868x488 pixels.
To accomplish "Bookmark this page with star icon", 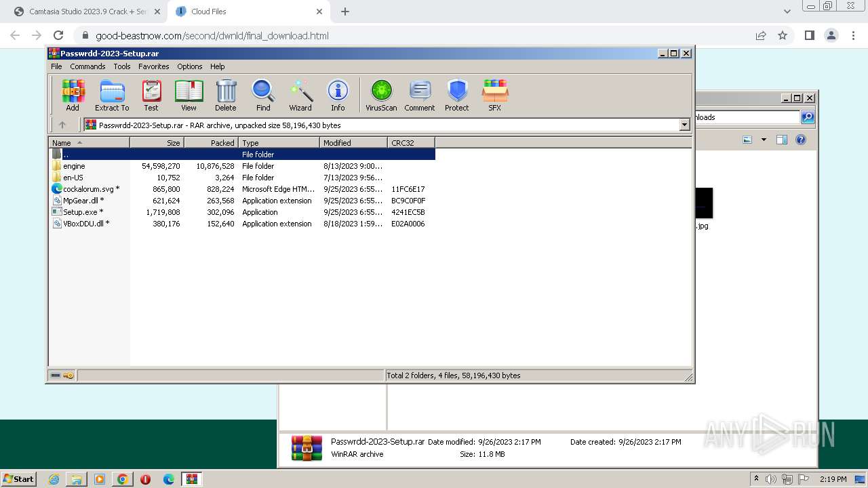I will point(783,36).
